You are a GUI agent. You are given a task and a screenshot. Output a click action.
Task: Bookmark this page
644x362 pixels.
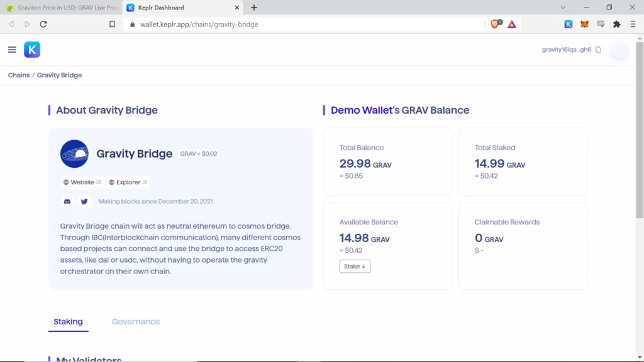click(x=112, y=25)
